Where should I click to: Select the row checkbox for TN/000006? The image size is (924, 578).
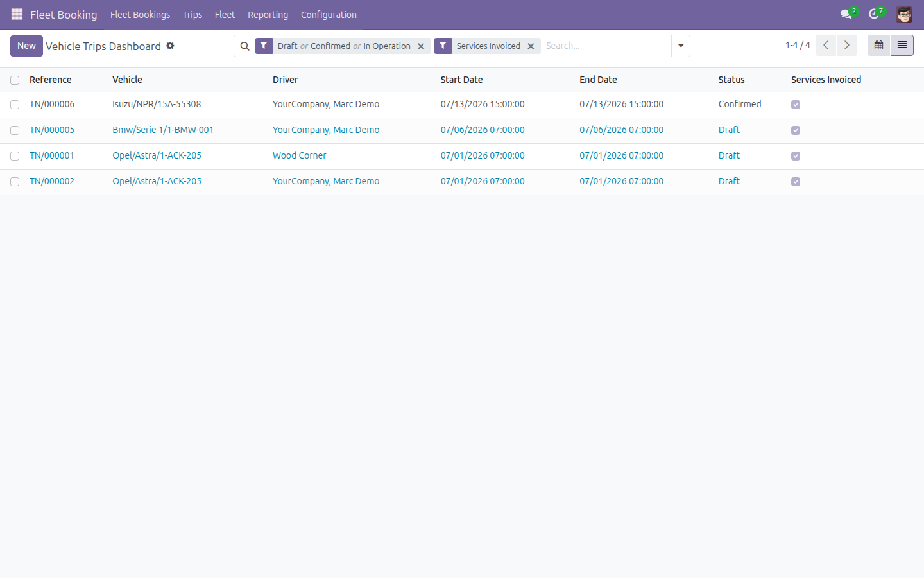tap(15, 105)
